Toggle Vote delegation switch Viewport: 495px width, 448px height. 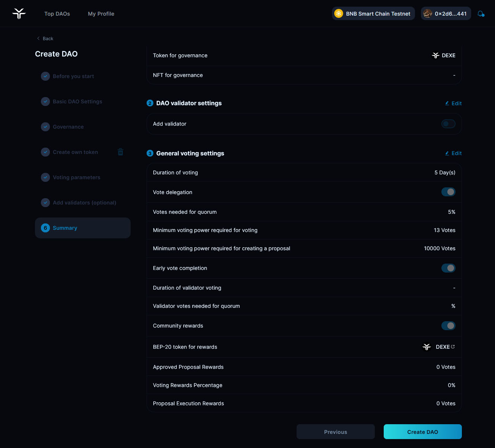coord(448,192)
